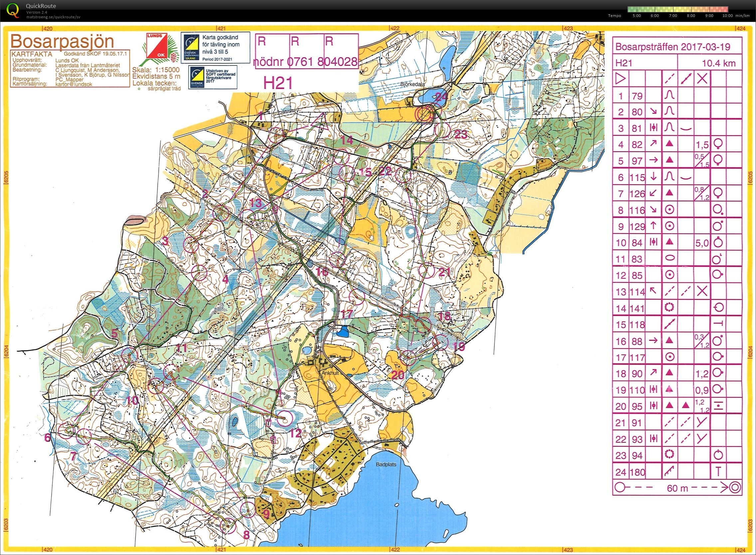Click control number 2 on the map
756x555 pixels.
click(x=205, y=193)
